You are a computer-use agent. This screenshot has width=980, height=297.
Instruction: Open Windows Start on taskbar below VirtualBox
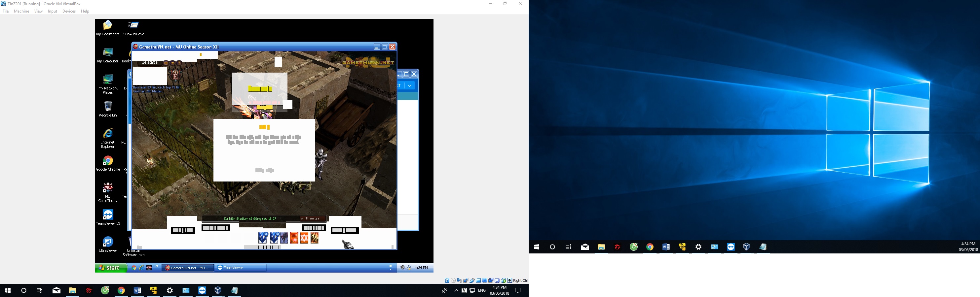click(x=8, y=290)
